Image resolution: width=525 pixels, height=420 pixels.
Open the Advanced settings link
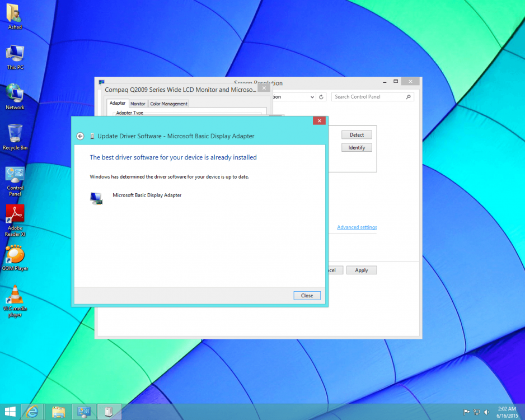pos(357,227)
